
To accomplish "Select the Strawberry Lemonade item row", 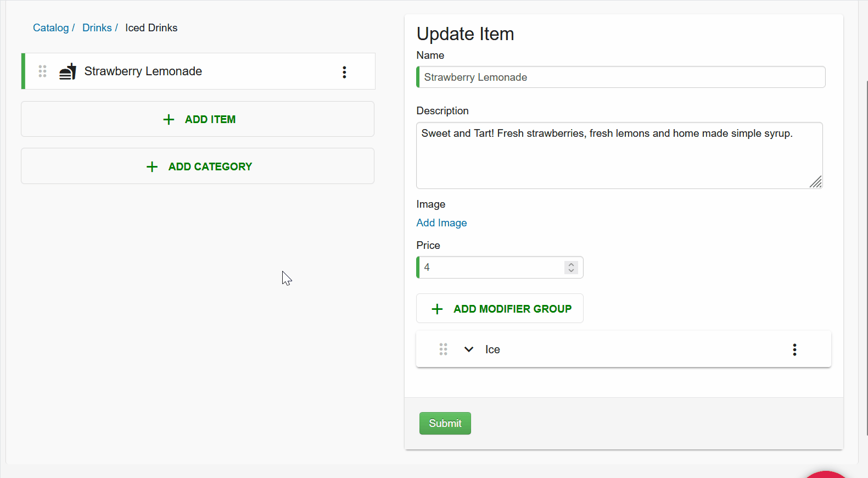I will pyautogui.click(x=198, y=71).
